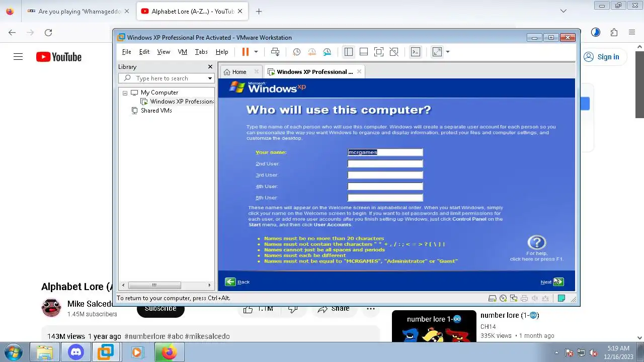Screen dimensions: 644x362
Task: Open the File menu in VMware
Action: (x=126, y=52)
